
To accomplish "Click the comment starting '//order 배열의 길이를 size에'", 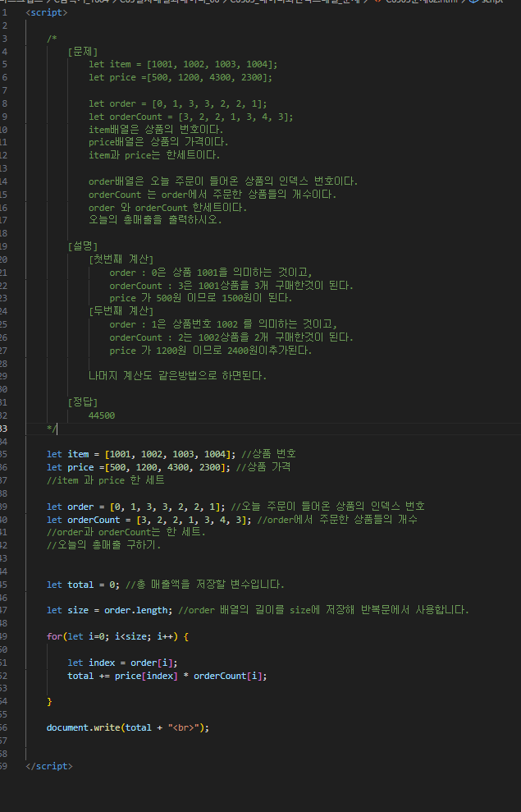I will point(323,610).
